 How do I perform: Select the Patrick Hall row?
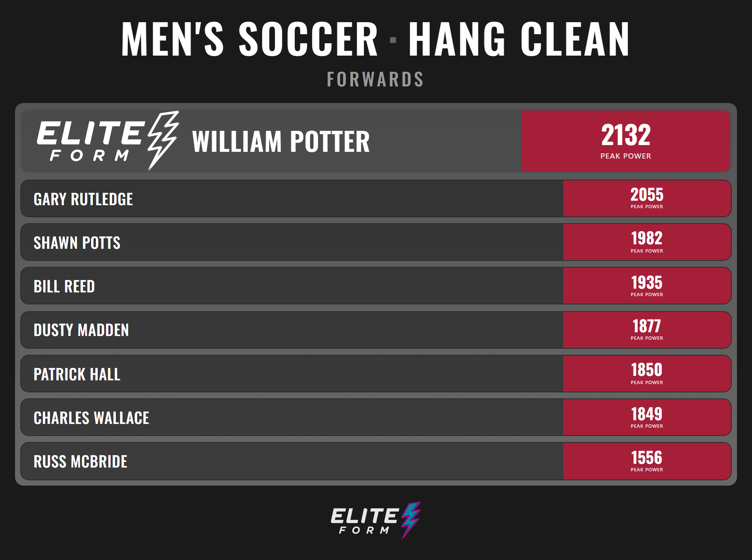(376, 374)
